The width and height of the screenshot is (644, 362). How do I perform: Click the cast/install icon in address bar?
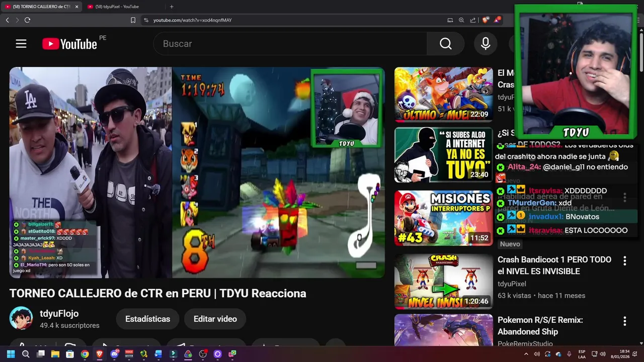pos(450,20)
